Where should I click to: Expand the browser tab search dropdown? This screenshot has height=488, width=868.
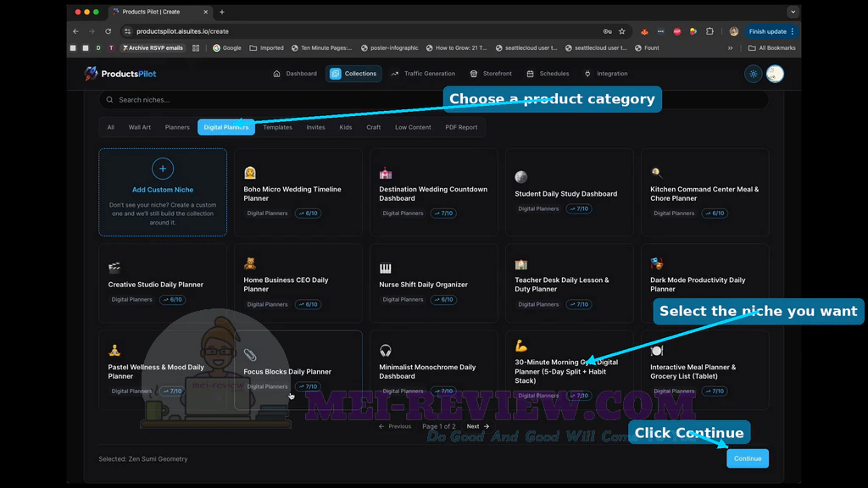[x=793, y=12]
